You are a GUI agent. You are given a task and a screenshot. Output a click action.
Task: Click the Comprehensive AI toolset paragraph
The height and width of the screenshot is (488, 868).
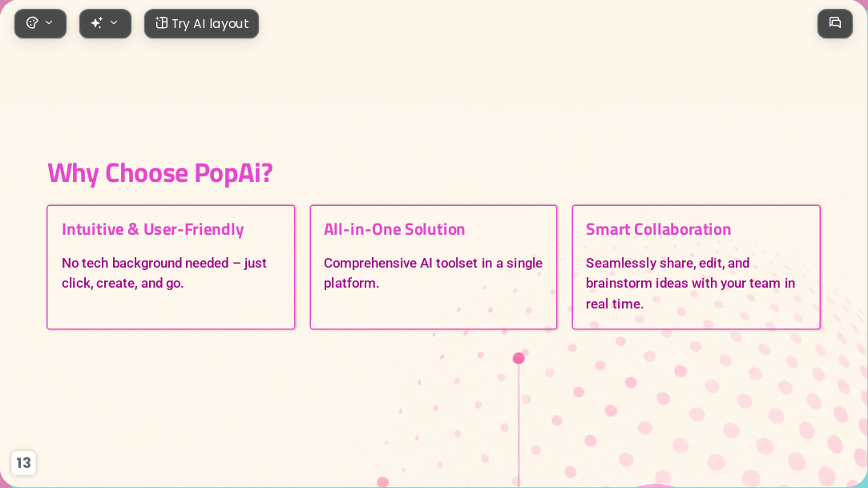click(x=433, y=272)
